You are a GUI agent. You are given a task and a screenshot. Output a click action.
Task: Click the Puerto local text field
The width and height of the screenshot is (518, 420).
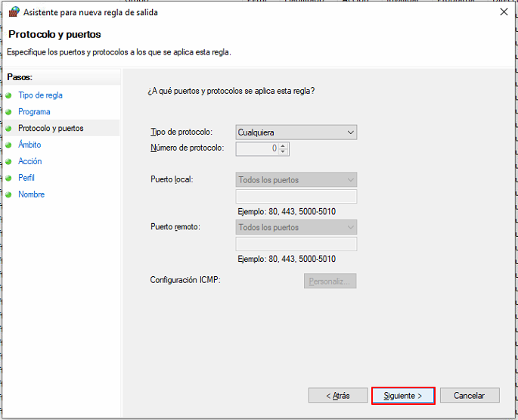pyautogui.click(x=296, y=197)
